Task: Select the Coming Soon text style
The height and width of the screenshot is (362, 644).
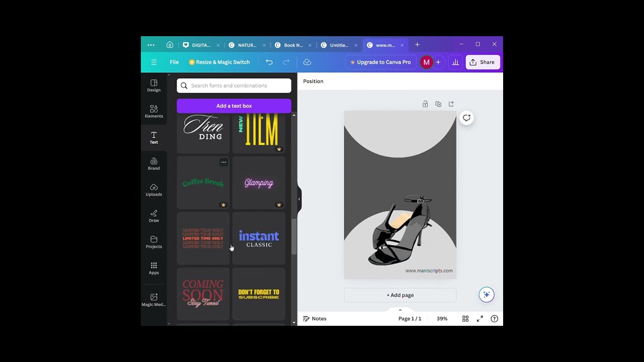Action: (203, 294)
